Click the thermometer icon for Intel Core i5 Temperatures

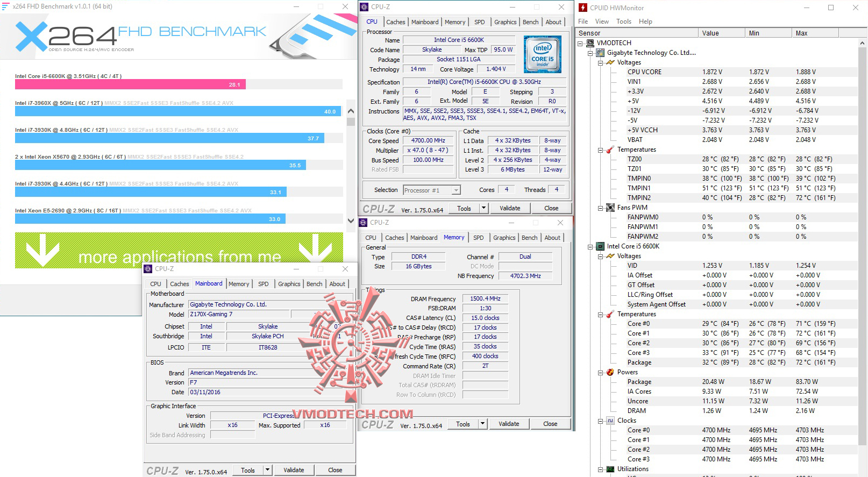610,314
